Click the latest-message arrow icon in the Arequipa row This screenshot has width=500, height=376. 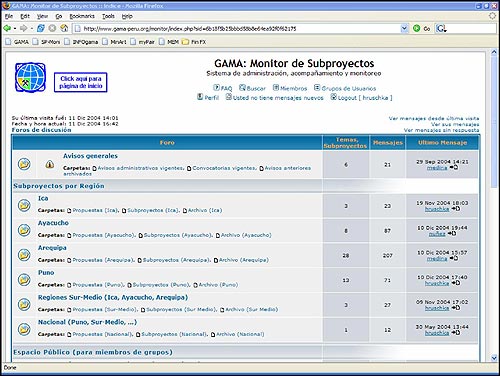tap(454, 258)
